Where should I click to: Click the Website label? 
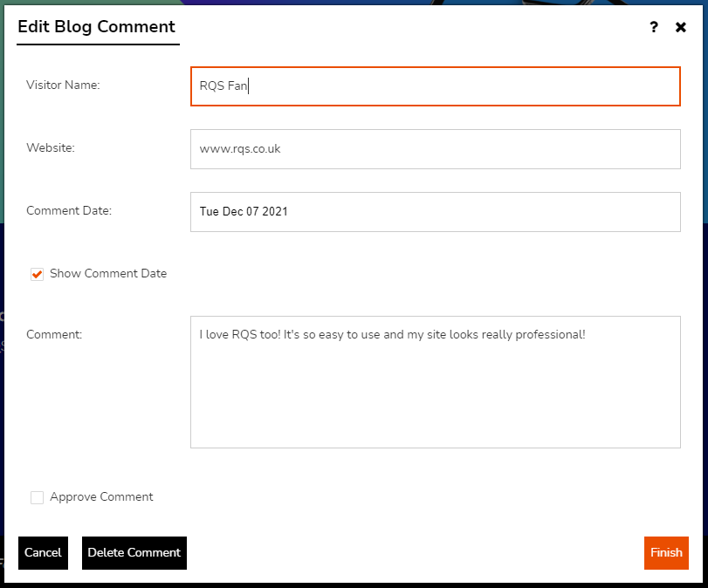(x=50, y=147)
